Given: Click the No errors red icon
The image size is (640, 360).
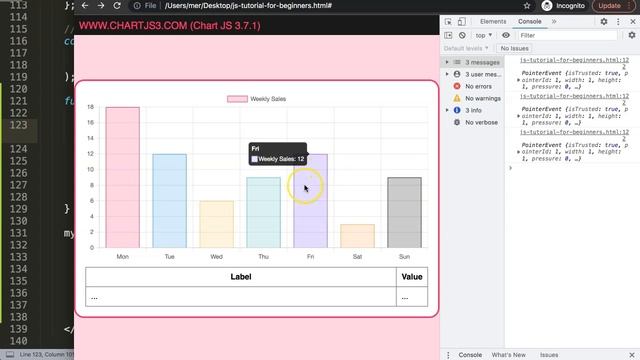Looking at the screenshot, I should click(457, 87).
